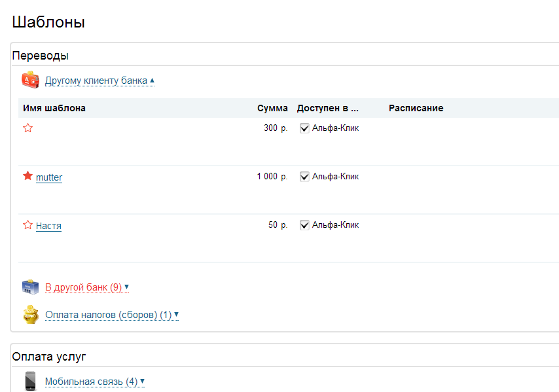The image size is (559, 392).
Task: Click the Имя шаблона column header
Action: tap(54, 109)
